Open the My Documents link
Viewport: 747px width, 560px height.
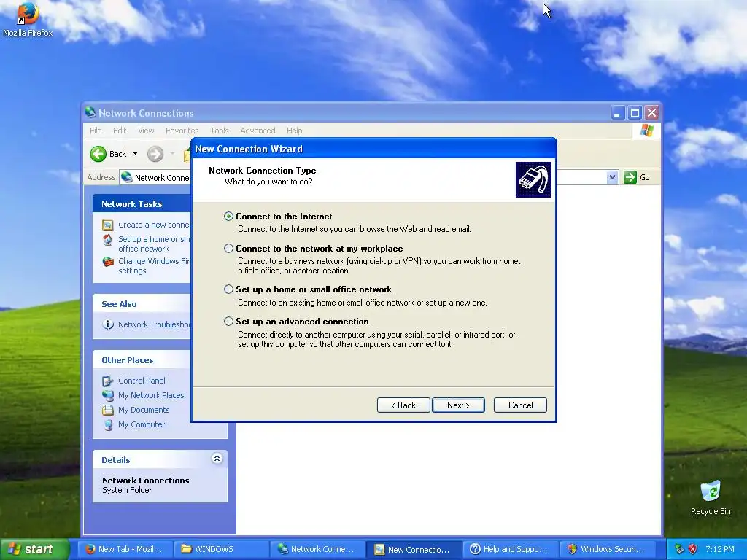[x=144, y=410]
